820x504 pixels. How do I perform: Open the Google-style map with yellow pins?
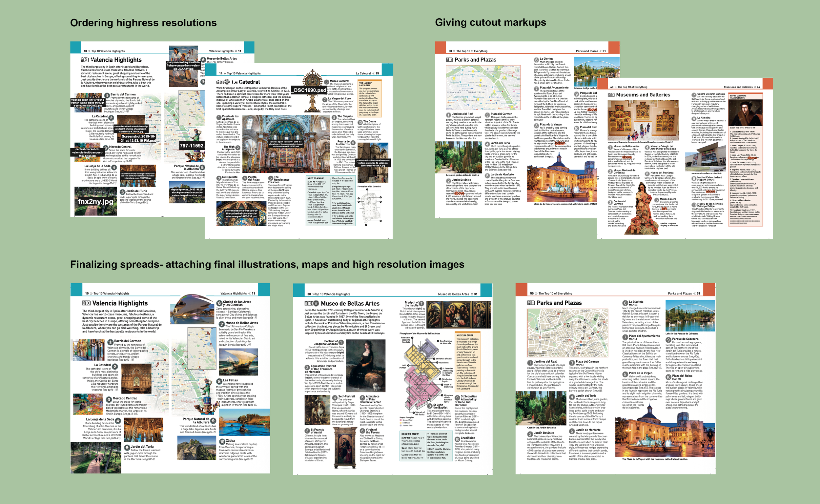coord(483,88)
